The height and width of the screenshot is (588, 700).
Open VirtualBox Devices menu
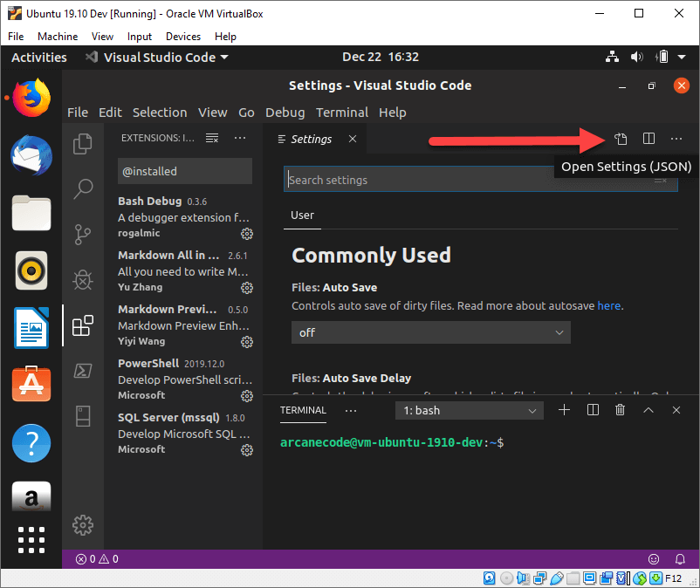pyautogui.click(x=183, y=37)
